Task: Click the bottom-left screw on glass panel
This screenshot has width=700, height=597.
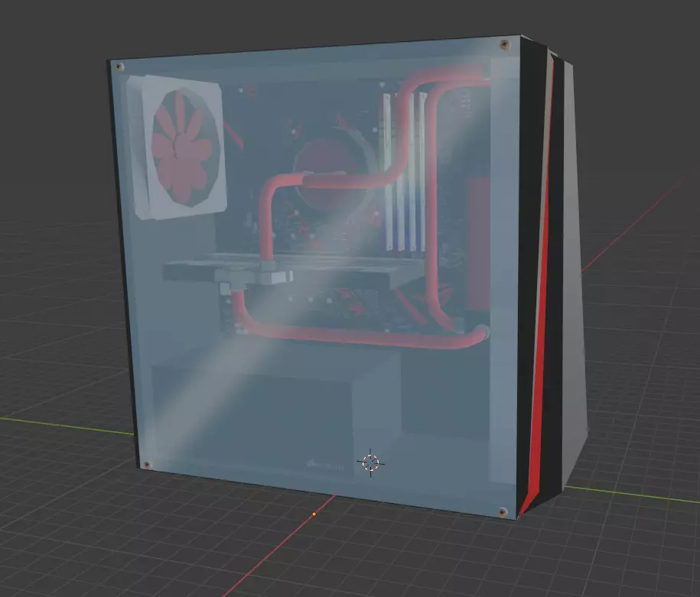Action: [146, 465]
